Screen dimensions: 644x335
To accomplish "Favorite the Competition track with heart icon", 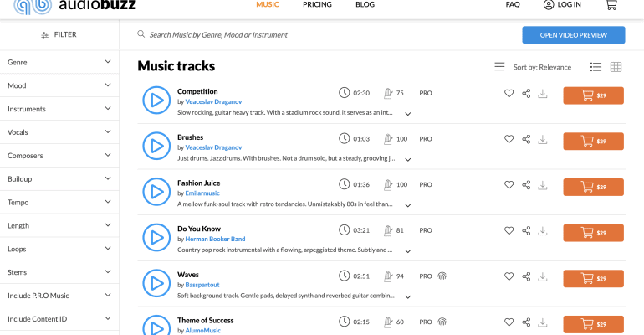I will tap(509, 93).
